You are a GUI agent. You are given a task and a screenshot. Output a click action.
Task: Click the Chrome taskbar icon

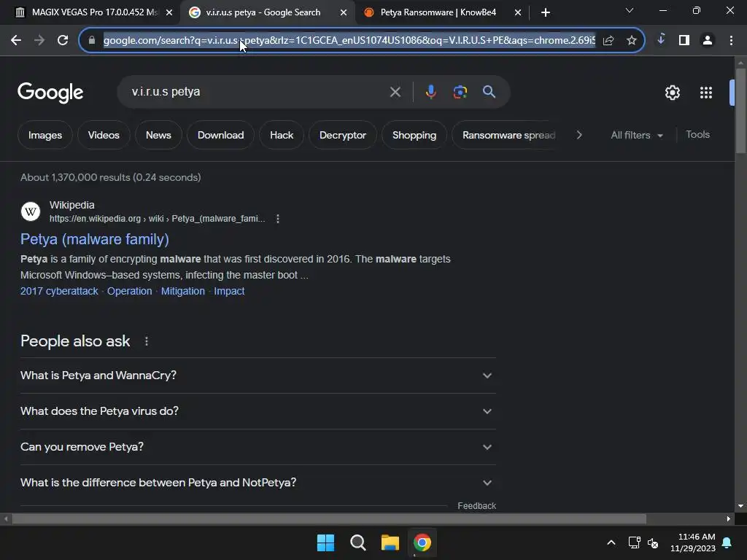422,542
